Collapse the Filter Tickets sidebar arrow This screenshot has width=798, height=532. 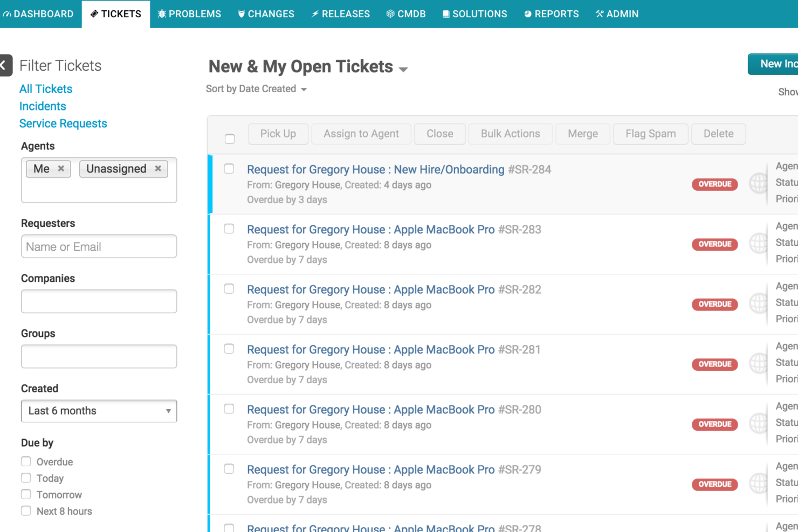click(x=5, y=66)
